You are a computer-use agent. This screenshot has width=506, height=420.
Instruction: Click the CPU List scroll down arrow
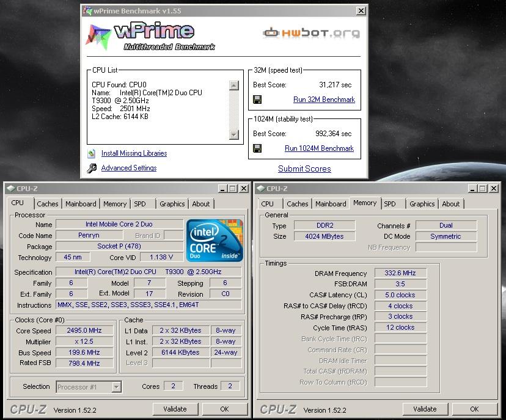click(233, 134)
